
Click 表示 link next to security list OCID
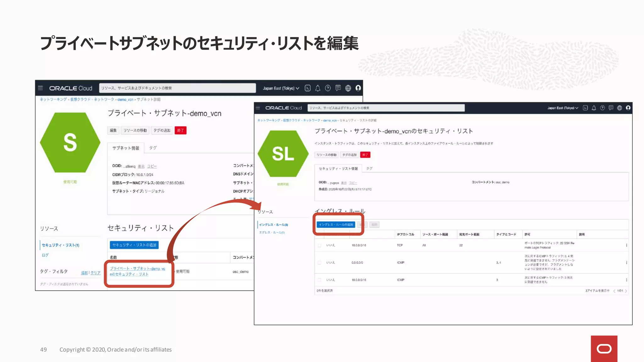[x=344, y=183]
